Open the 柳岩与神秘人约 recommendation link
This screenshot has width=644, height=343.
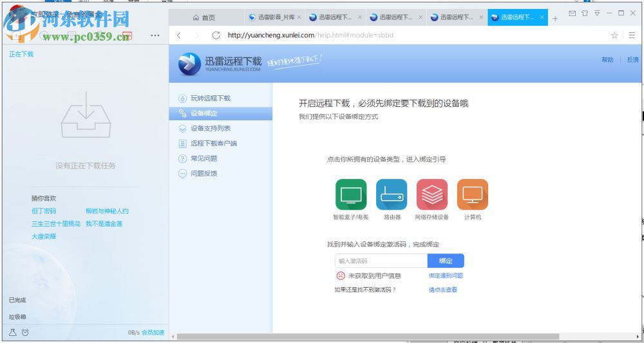pos(107,211)
